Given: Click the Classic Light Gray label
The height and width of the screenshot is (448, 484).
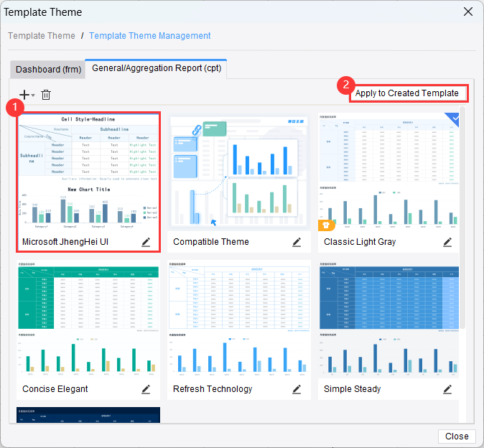Looking at the screenshot, I should [360, 242].
